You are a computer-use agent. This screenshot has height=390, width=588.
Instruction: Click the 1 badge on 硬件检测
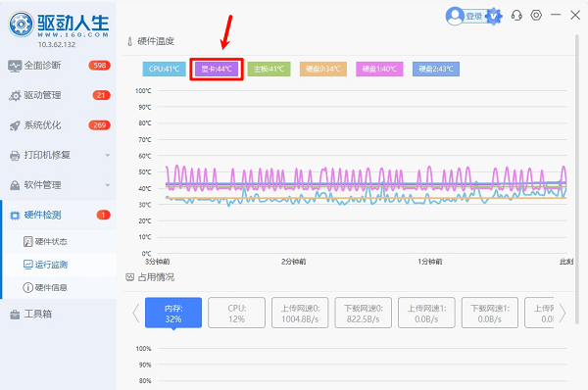pos(104,215)
